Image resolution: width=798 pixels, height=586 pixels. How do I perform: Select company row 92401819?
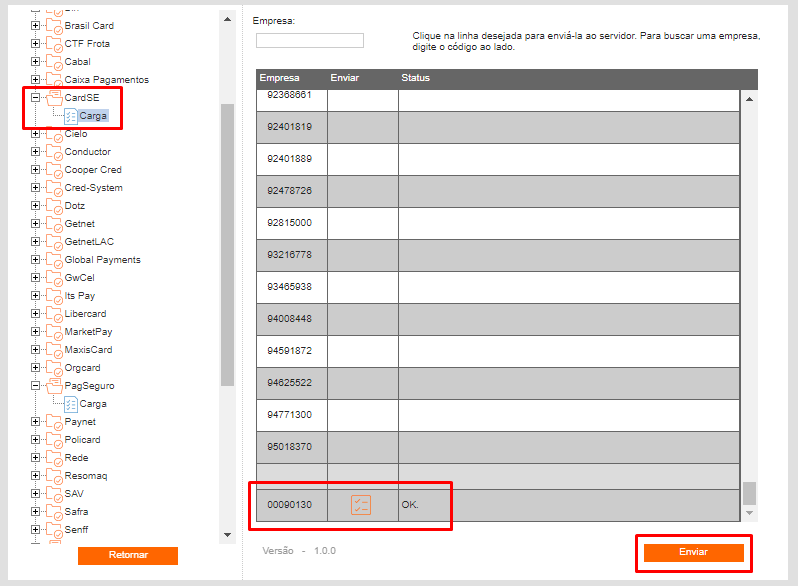click(498, 127)
